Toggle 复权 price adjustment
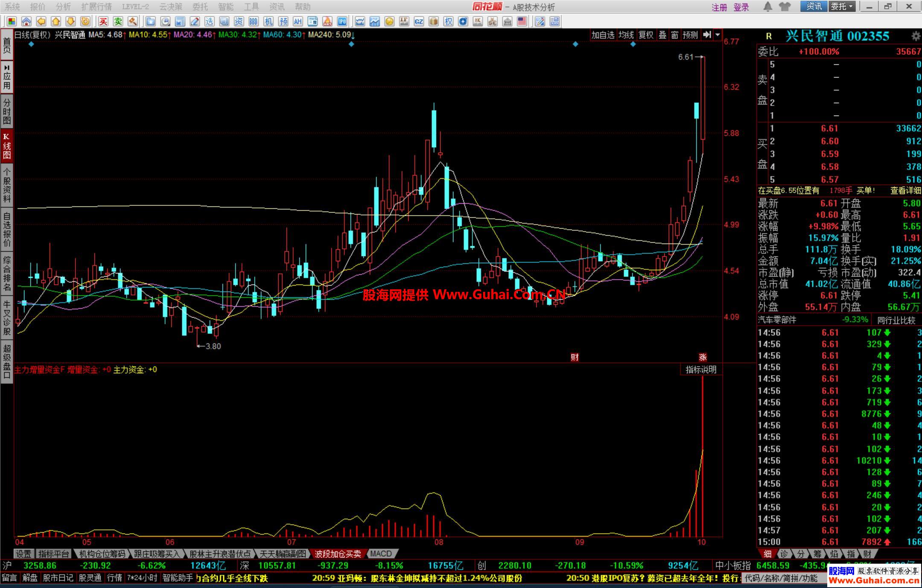This screenshot has height=588, width=922. click(x=646, y=35)
